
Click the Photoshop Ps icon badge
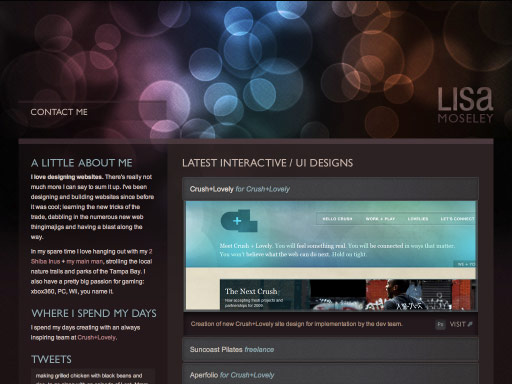point(440,324)
